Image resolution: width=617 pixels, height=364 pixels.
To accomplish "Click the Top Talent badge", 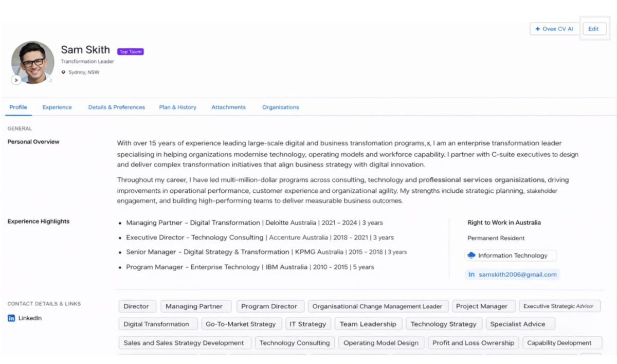I will click(131, 52).
